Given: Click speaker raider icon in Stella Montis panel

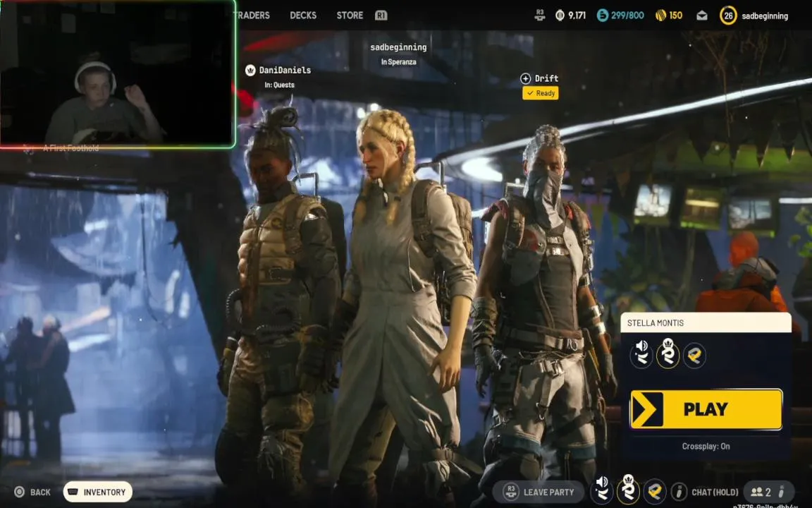Looking at the screenshot, I should 641,354.
